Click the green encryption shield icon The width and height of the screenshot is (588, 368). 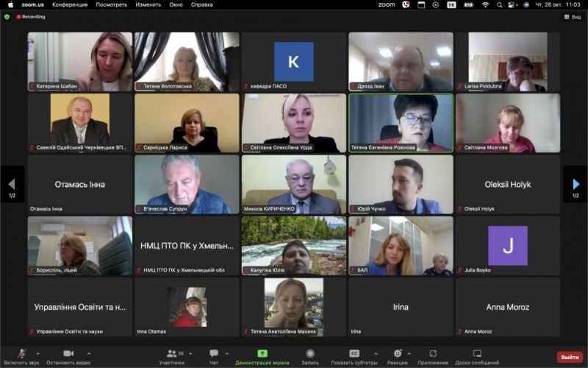click(7, 16)
